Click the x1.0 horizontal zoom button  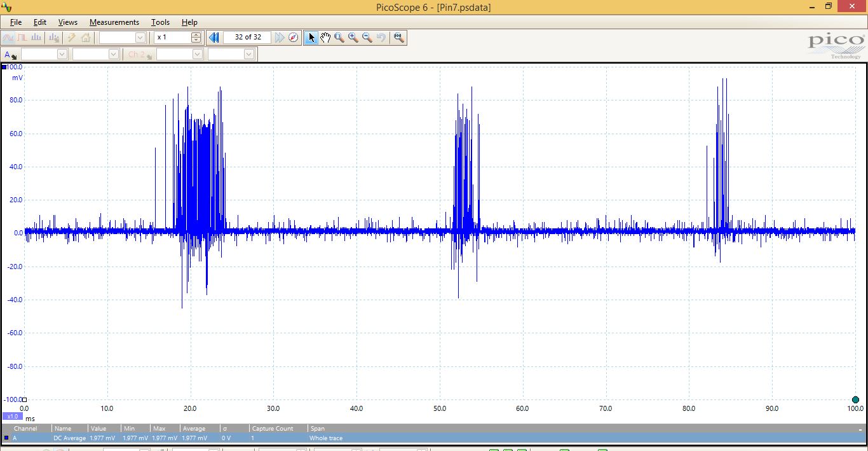[12, 416]
